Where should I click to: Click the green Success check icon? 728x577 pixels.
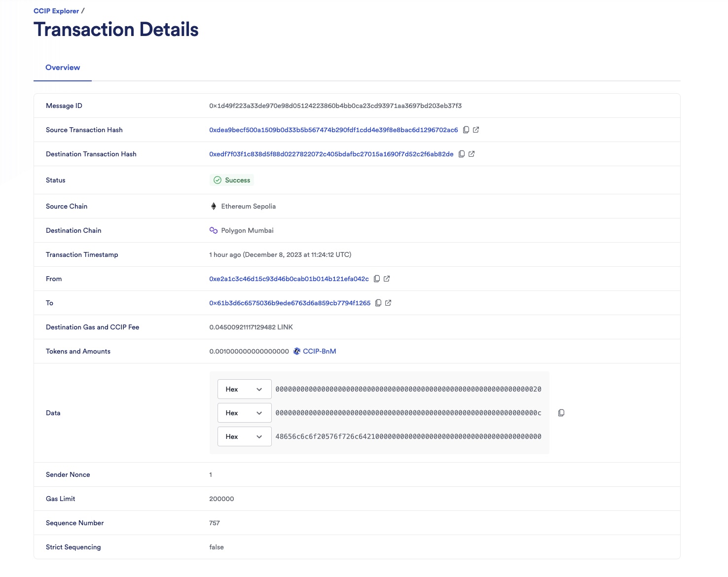coord(218,180)
